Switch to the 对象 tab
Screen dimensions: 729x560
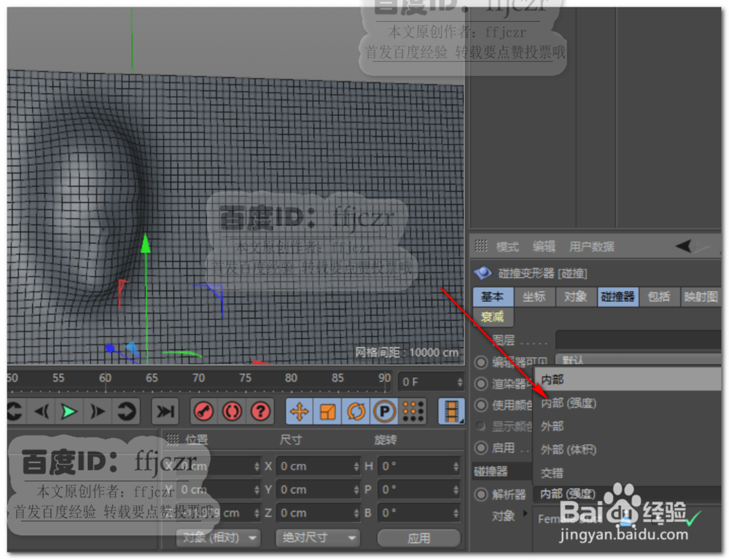pos(576,296)
